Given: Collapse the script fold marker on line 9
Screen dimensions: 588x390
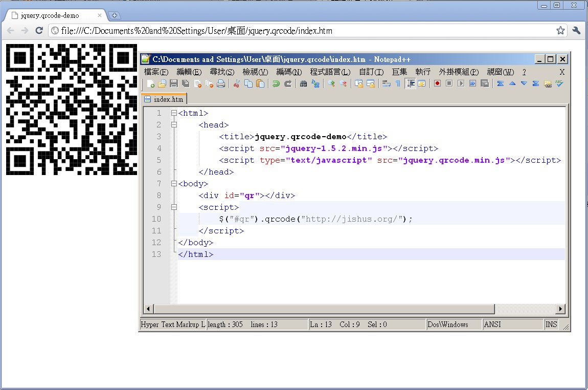Looking at the screenshot, I should coord(174,207).
